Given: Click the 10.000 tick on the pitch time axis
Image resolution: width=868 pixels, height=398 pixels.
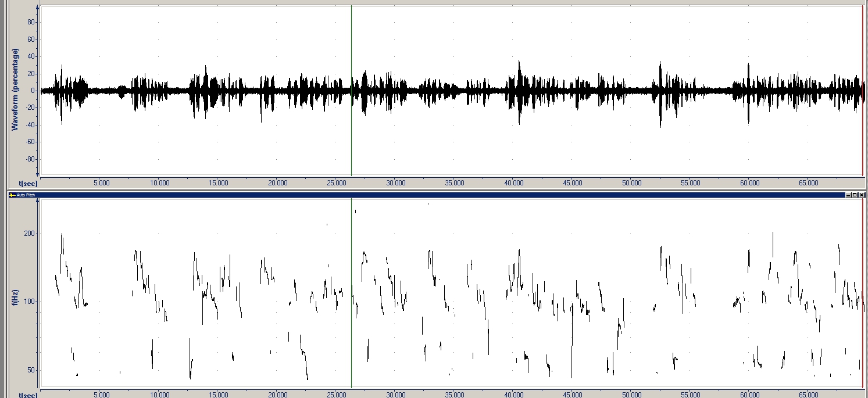Looking at the screenshot, I should click(159, 395).
